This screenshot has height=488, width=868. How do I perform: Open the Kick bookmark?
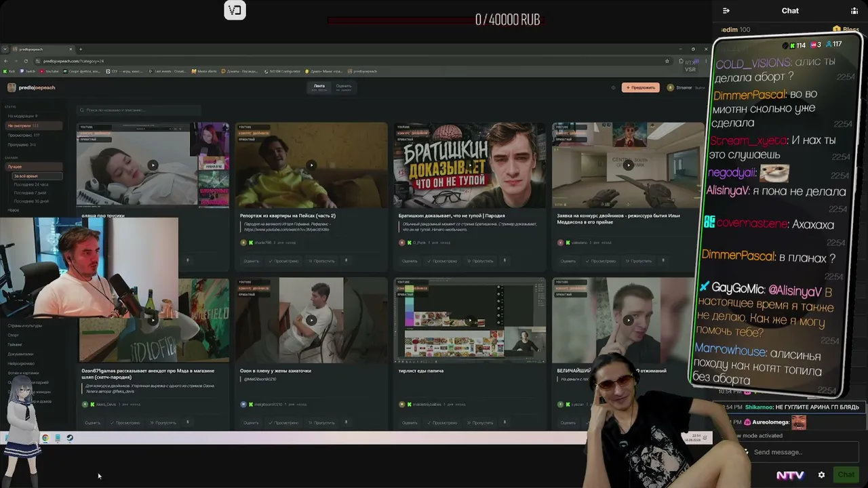[x=10, y=71]
